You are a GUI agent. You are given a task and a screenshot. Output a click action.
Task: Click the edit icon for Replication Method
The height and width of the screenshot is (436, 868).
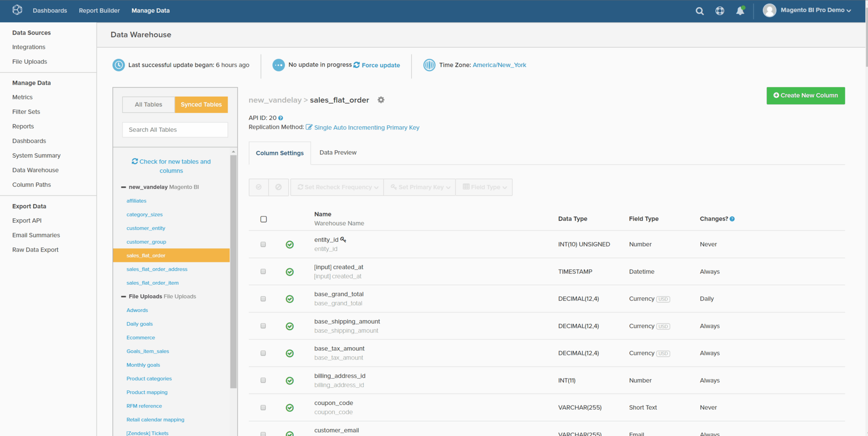pos(309,127)
